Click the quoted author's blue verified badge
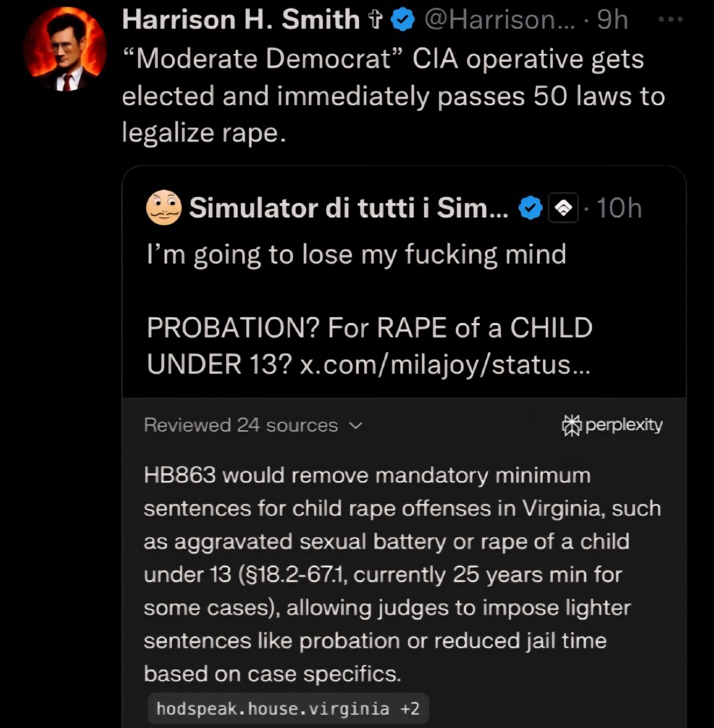This screenshot has height=728, width=714. 530,208
